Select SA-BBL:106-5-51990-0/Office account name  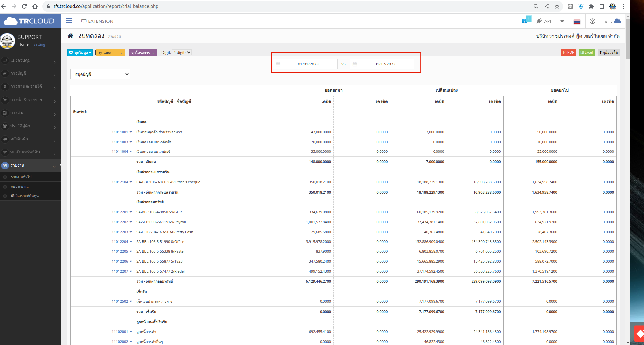click(x=160, y=242)
